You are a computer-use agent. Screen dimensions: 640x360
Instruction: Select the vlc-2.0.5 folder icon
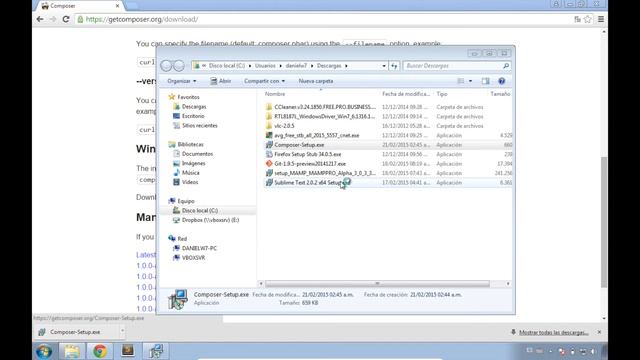pos(269,126)
